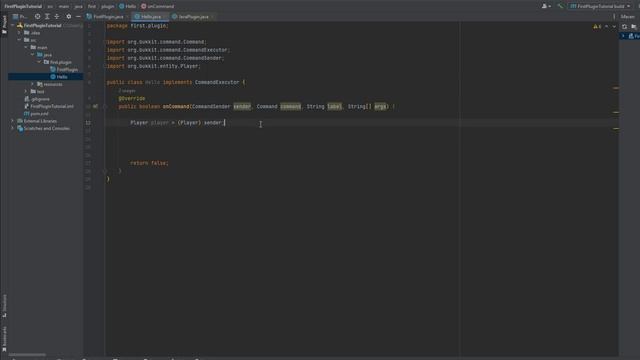
Task: Select the Hello.java editor tab
Action: tap(150, 17)
